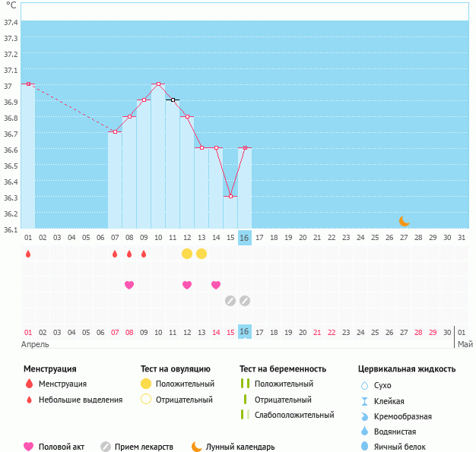
Task: Select the pink heart icon on day 14
Action: pyautogui.click(x=216, y=285)
